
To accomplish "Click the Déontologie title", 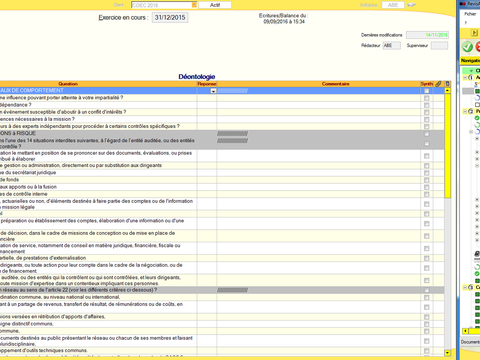I will [197, 77].
